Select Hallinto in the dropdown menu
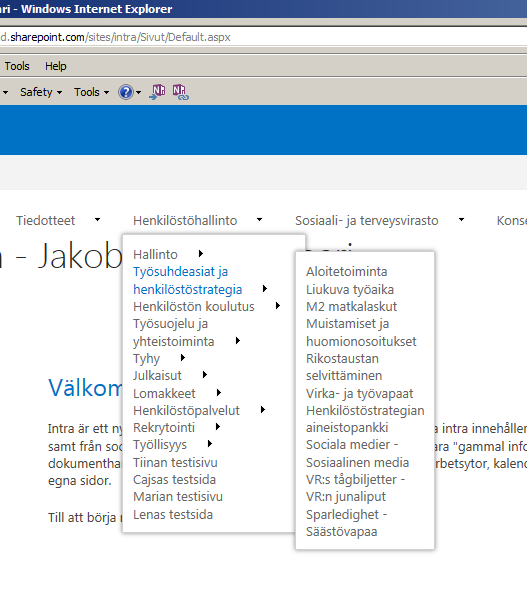The image size is (527, 592). coord(155,254)
